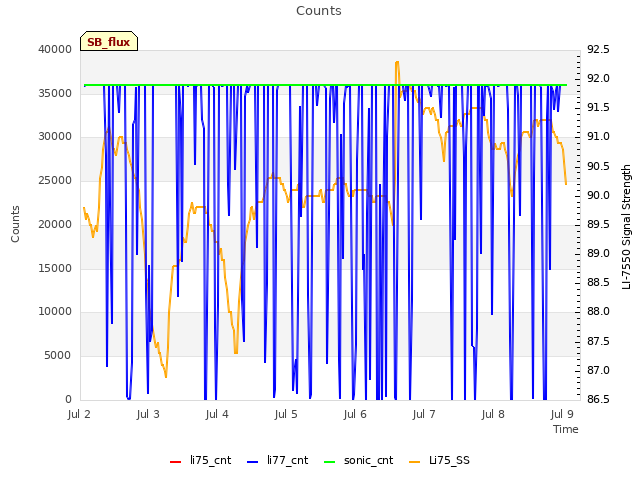Screen dimensions: 640x480
Task: Click the 'LI-7550 Signal Strength' axis label
Action: [x=626, y=227]
